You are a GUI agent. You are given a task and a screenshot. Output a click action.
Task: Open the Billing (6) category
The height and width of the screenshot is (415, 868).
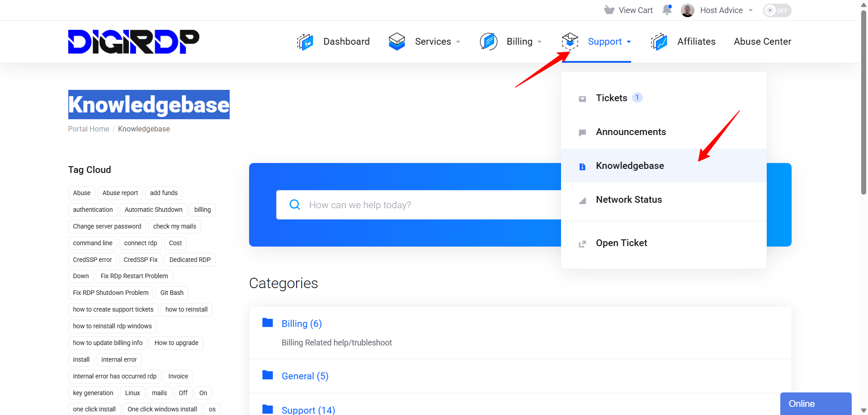302,324
